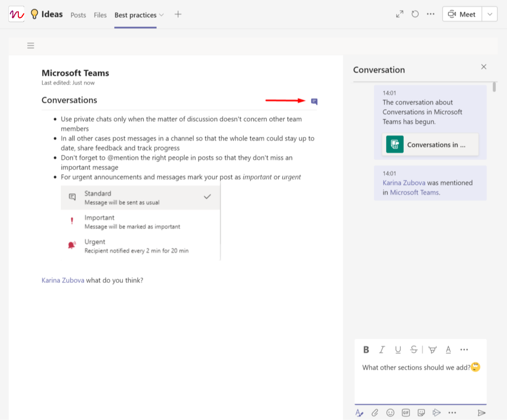This screenshot has width=507, height=420.
Task: Start a meeting with Meet button
Action: [x=462, y=14]
